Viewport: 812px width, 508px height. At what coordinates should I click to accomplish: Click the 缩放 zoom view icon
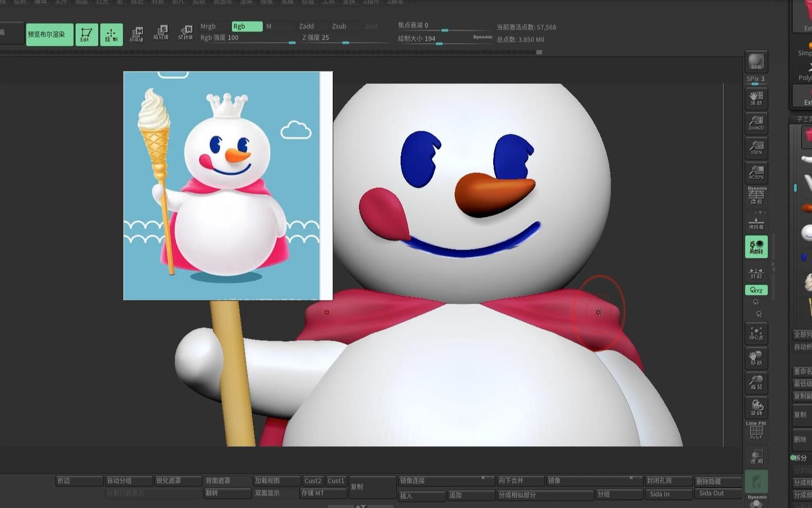(x=756, y=383)
